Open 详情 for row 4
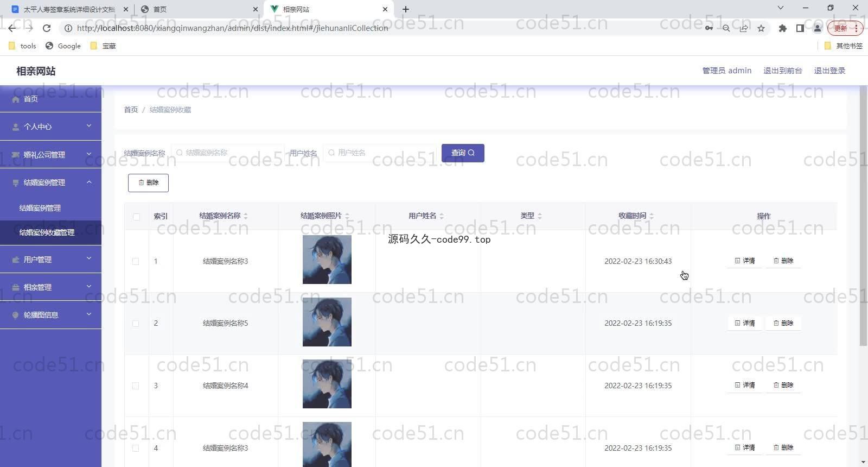Viewport: 868px width, 467px height. click(745, 447)
